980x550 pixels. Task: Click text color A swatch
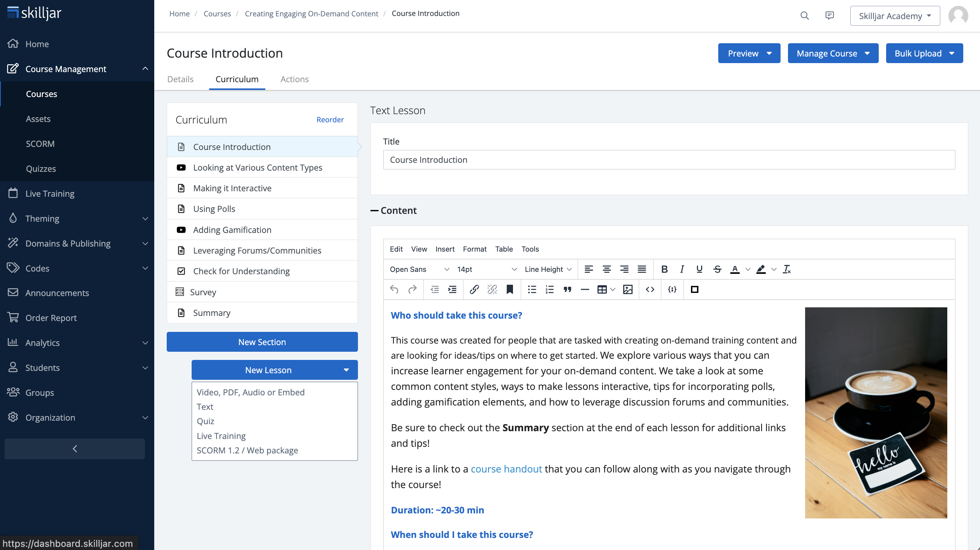pos(735,269)
